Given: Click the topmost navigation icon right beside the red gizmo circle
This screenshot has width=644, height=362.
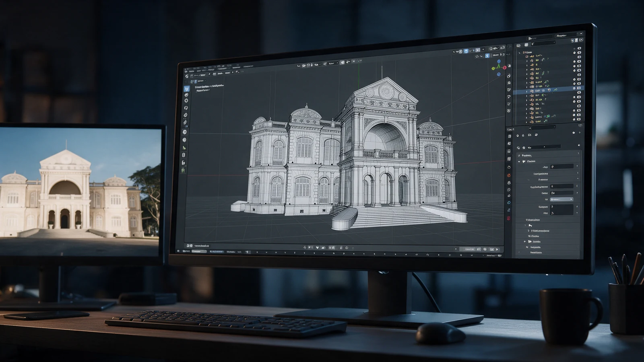Looking at the screenshot, I should (509, 66).
